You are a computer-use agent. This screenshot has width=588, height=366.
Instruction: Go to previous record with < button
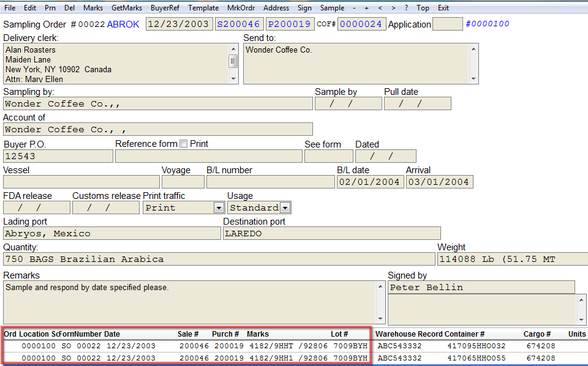pyautogui.click(x=380, y=8)
